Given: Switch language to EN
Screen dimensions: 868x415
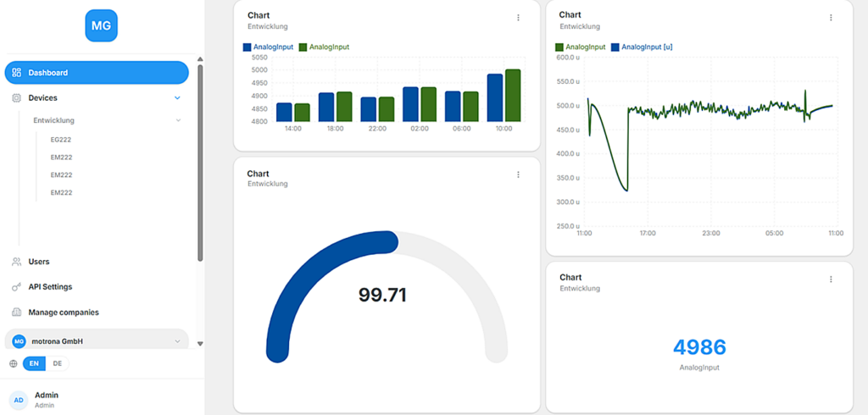Looking at the screenshot, I should click(34, 364).
